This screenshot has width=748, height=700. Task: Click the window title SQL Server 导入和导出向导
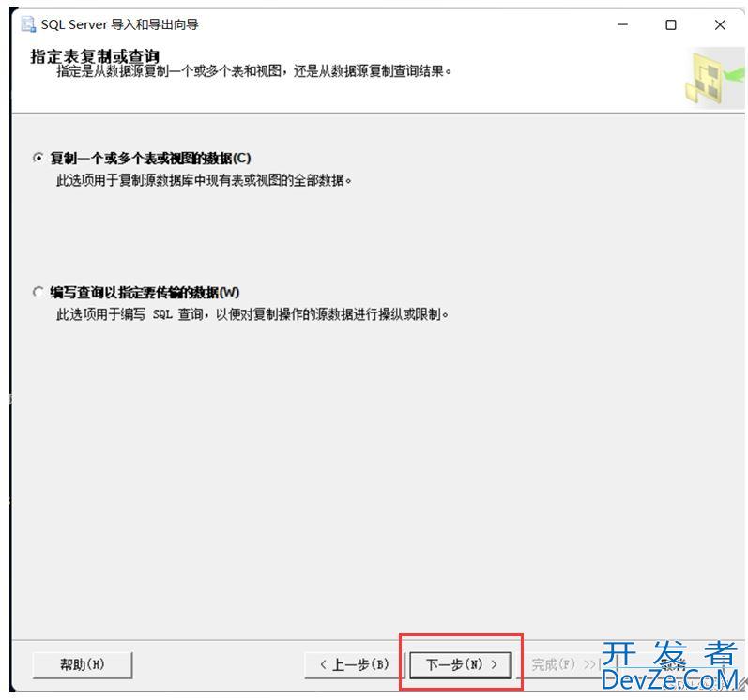pos(120,24)
